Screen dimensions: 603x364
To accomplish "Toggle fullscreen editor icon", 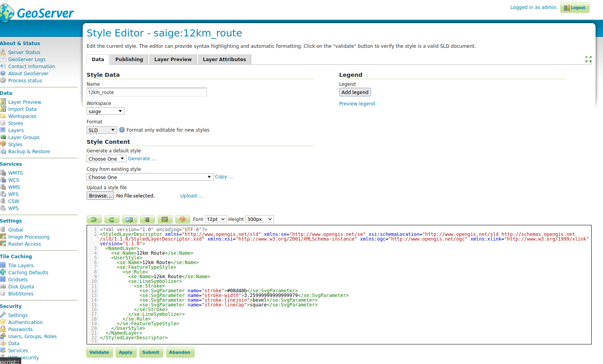I will [589, 59].
